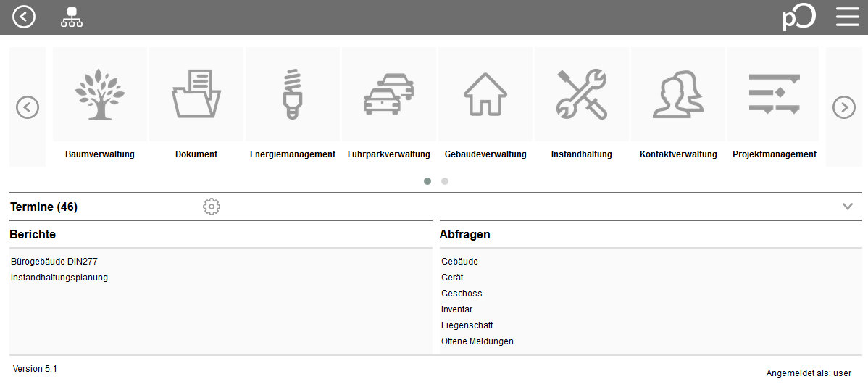Run the Gerät query
The width and height of the screenshot is (868, 387).
pyautogui.click(x=452, y=278)
